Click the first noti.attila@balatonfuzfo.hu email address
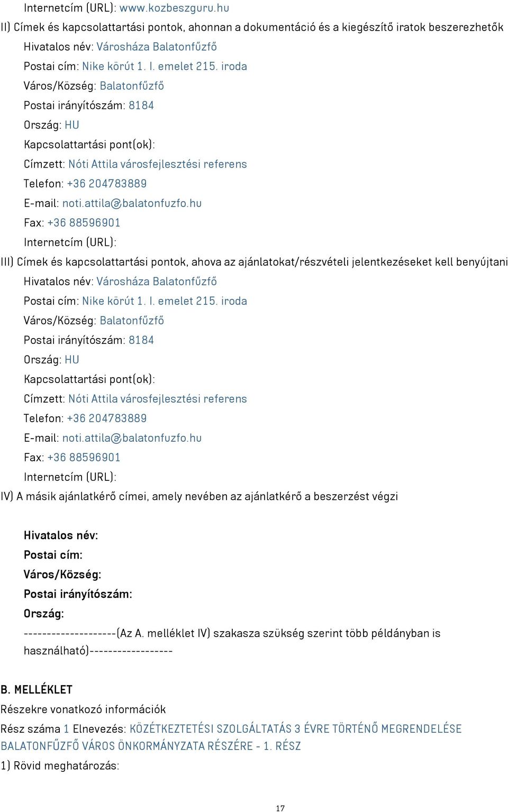The image size is (508, 812). 132,203
